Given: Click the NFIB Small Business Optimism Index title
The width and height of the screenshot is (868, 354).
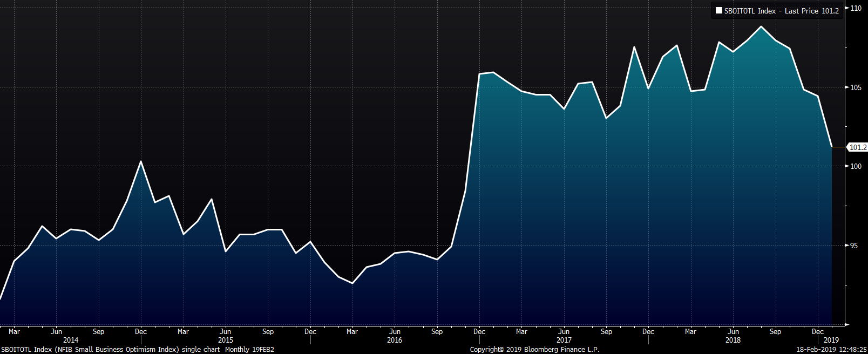Looking at the screenshot, I should (x=117, y=350).
